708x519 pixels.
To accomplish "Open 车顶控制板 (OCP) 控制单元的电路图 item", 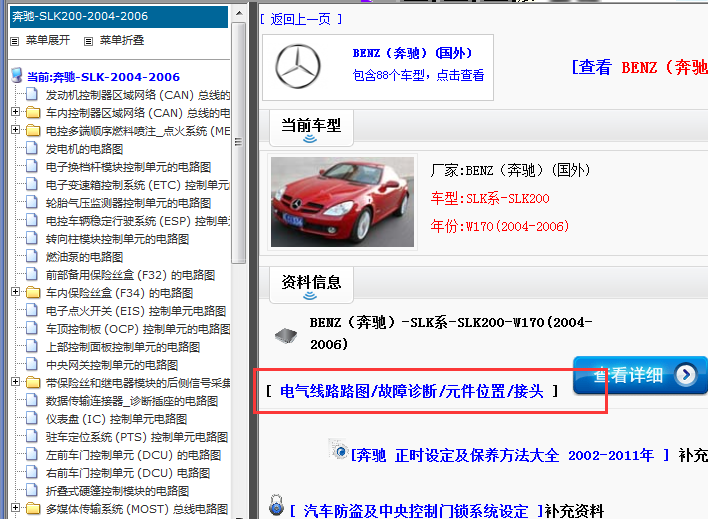I will (138, 329).
